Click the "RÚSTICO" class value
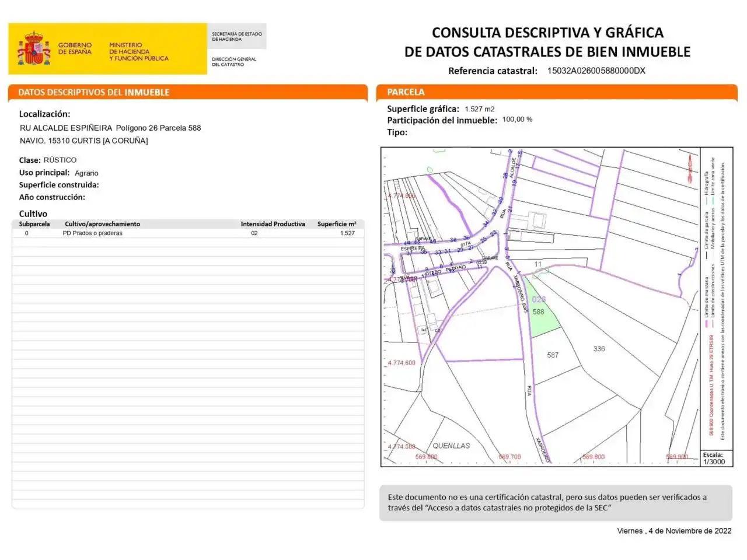This screenshot has width=747, height=560. (x=60, y=160)
